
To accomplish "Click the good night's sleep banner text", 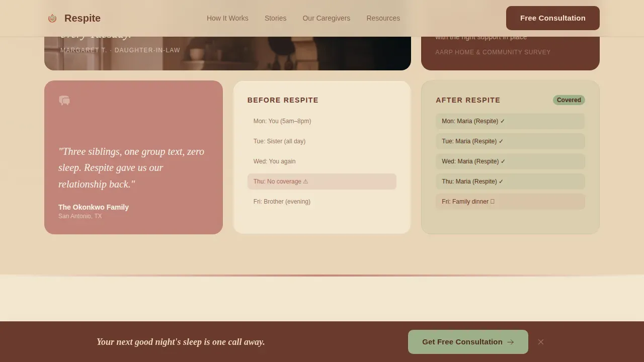I will pyautogui.click(x=181, y=342).
